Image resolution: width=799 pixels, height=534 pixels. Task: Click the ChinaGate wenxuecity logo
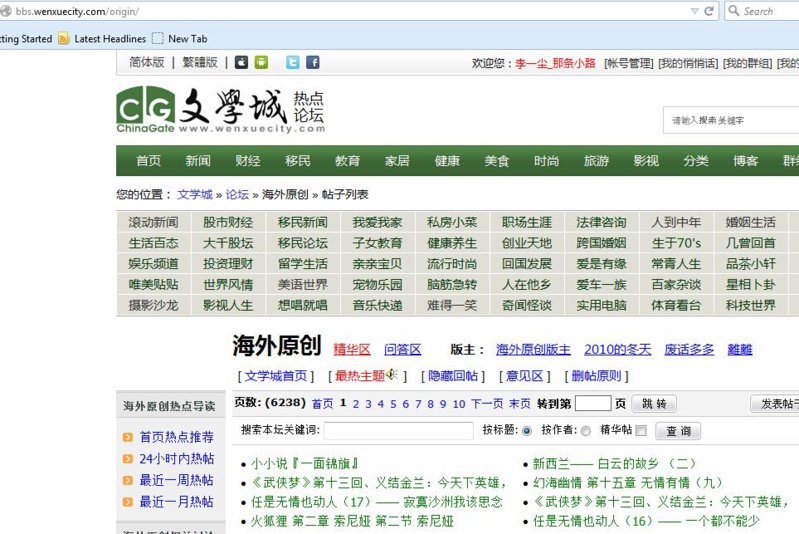(x=221, y=110)
